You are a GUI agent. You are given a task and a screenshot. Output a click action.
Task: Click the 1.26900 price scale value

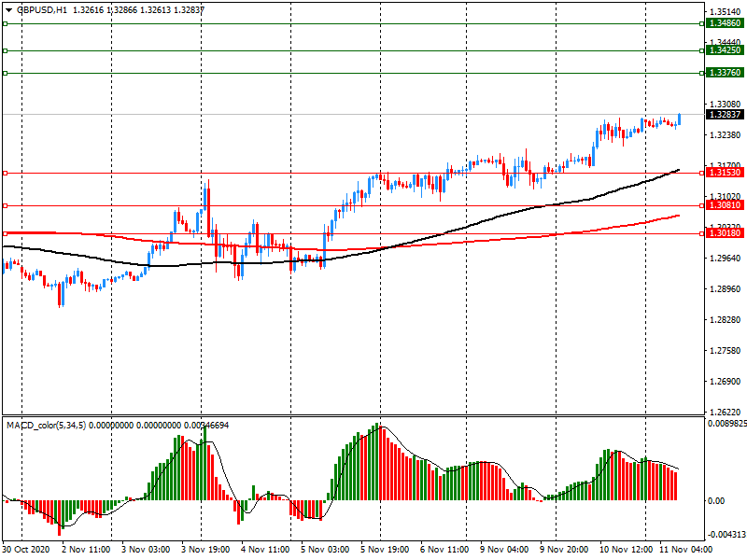point(726,382)
